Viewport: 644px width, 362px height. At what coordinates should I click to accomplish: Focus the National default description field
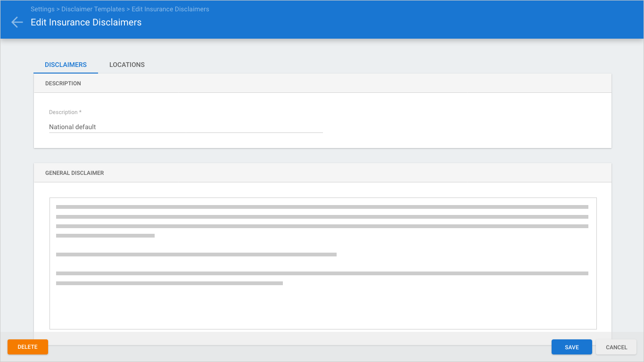point(185,127)
